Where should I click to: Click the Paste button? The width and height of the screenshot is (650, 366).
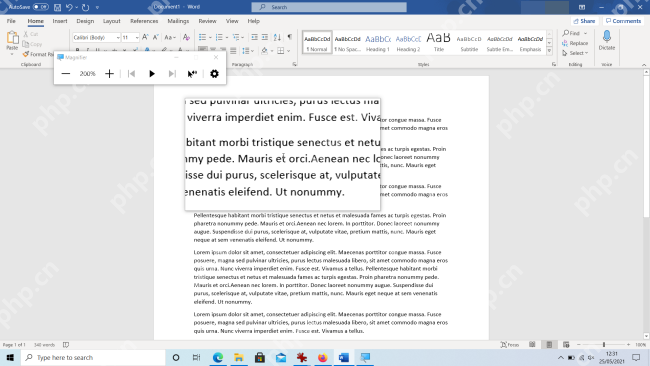pyautogui.click(x=12, y=43)
